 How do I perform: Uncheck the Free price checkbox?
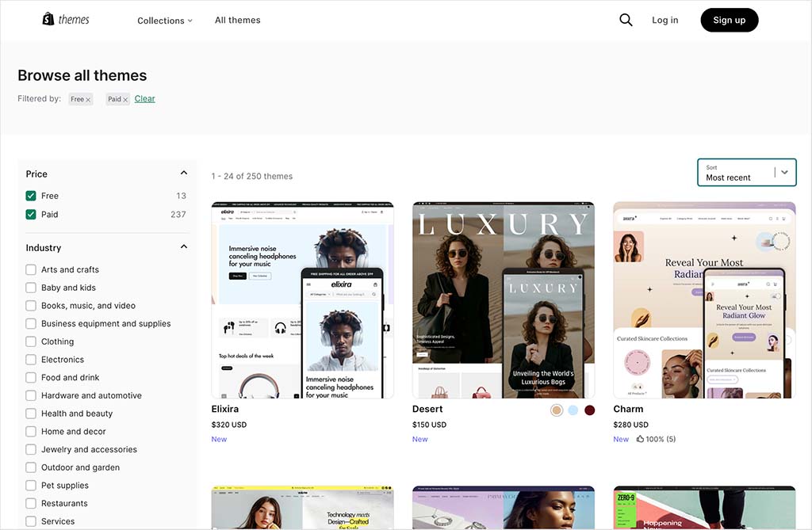click(31, 196)
